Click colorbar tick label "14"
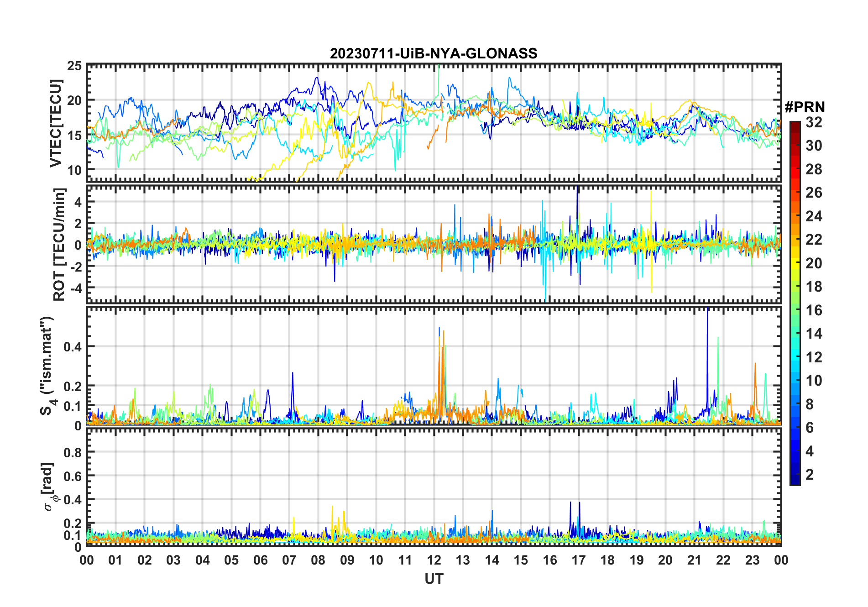This screenshot has height=607, width=868. (814, 334)
